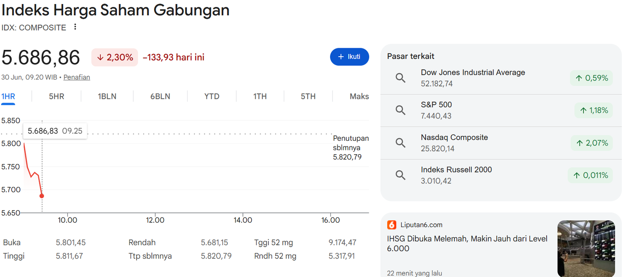Click the chart tooltip showing 5.686,83 09.25
This screenshot has height=277, width=644.
[55, 131]
